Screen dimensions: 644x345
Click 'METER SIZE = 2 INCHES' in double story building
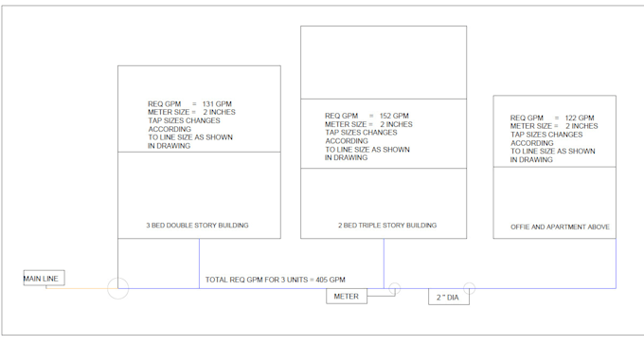(x=192, y=112)
